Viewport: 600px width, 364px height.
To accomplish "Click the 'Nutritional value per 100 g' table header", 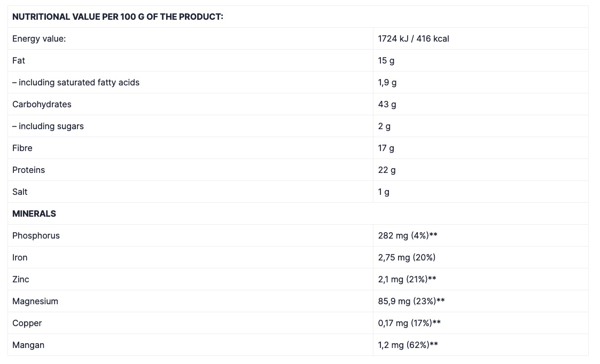I will tap(118, 17).
